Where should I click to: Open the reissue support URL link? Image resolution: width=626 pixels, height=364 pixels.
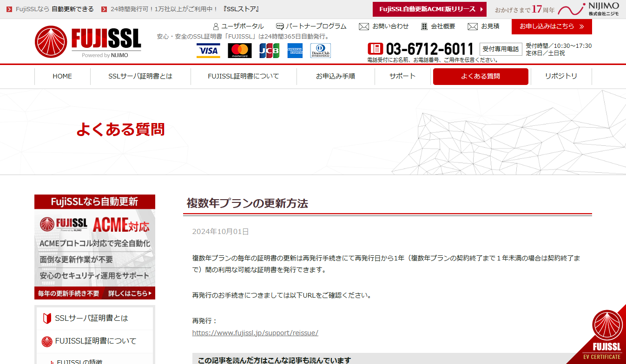point(255,333)
